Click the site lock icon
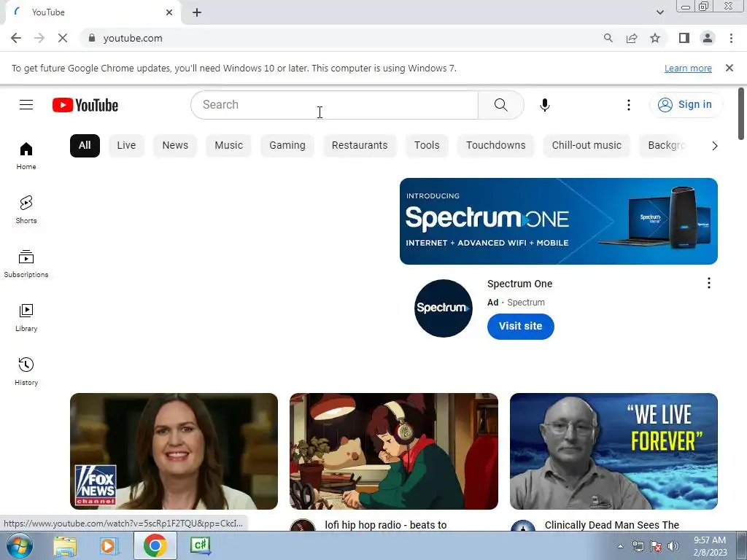The width and height of the screenshot is (747, 560). (92, 38)
